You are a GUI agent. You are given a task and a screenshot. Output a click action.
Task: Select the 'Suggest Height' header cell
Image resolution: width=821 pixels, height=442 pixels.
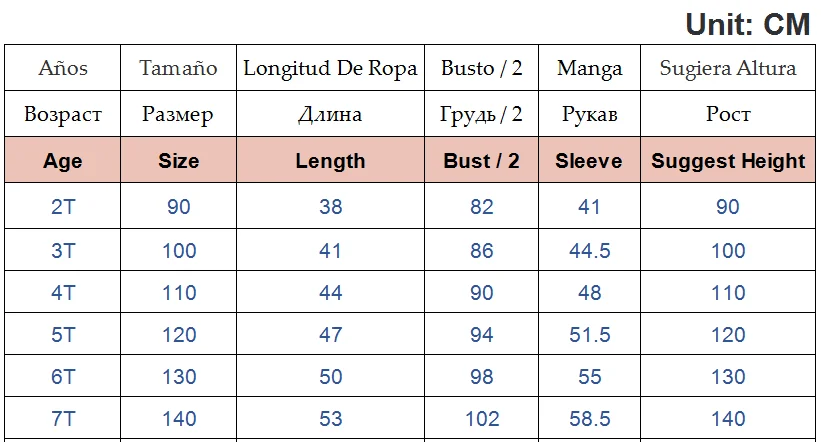[728, 161]
